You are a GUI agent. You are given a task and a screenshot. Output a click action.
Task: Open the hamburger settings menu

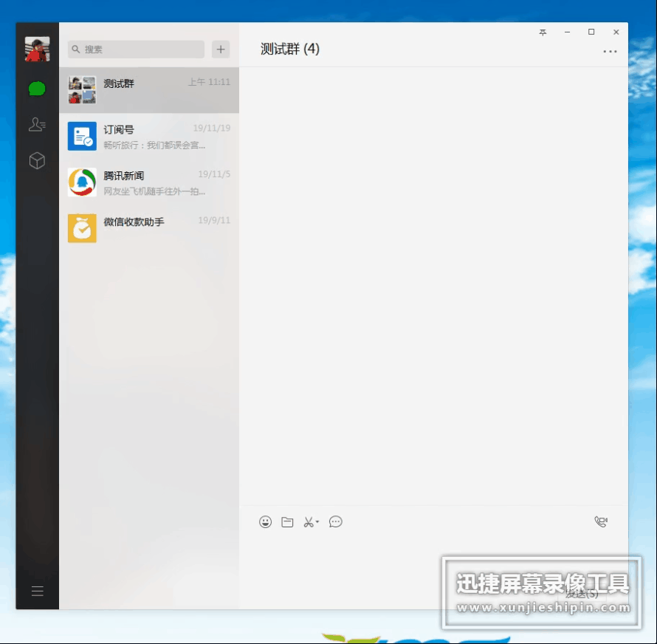[38, 591]
